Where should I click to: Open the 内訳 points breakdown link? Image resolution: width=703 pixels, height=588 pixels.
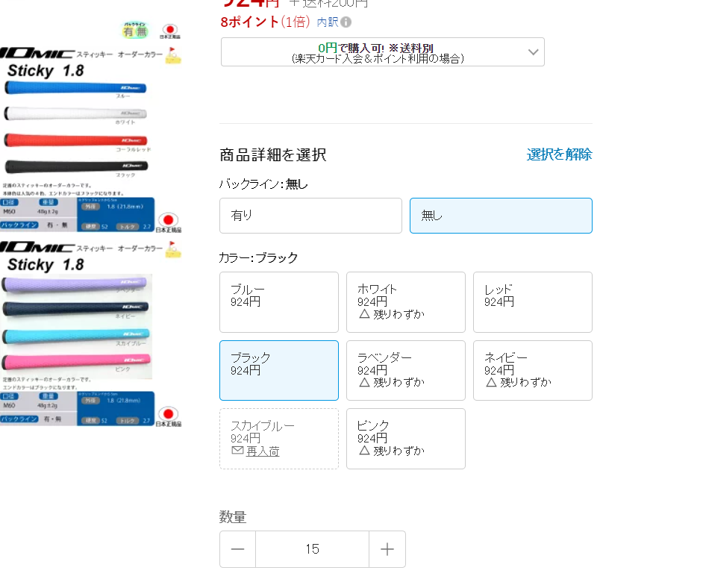click(x=328, y=22)
